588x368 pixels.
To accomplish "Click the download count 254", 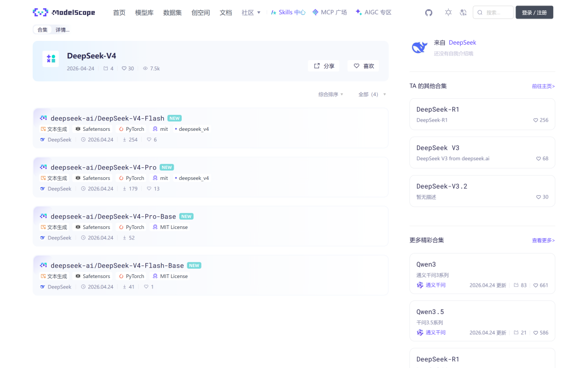I will [130, 140].
